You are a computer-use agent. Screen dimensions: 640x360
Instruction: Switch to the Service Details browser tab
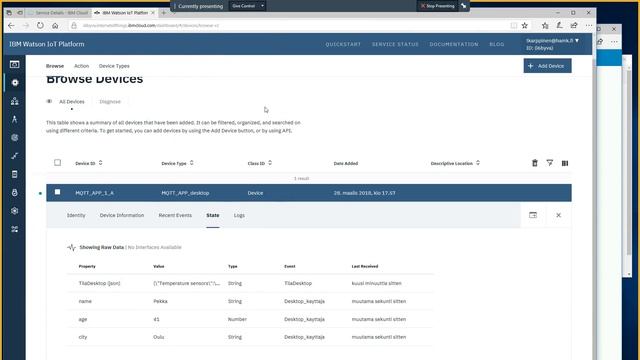pos(59,13)
